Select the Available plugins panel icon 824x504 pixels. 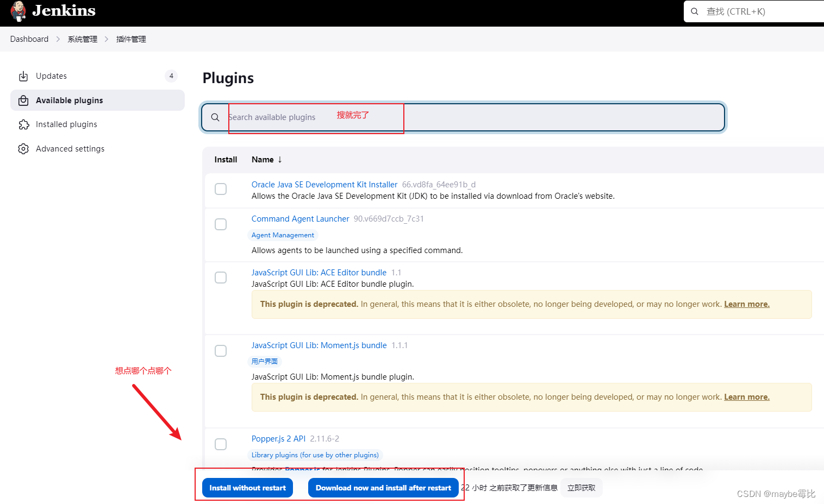click(23, 100)
